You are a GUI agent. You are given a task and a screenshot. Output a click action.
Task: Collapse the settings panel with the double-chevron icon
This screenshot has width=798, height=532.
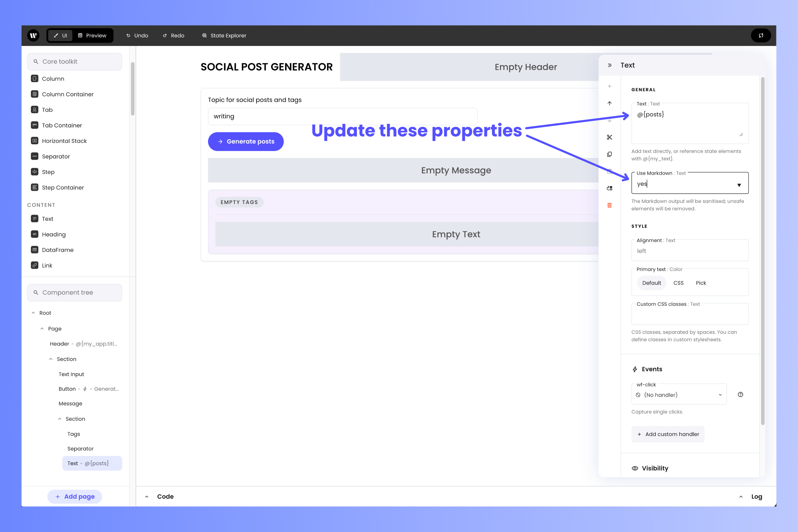pyautogui.click(x=610, y=65)
